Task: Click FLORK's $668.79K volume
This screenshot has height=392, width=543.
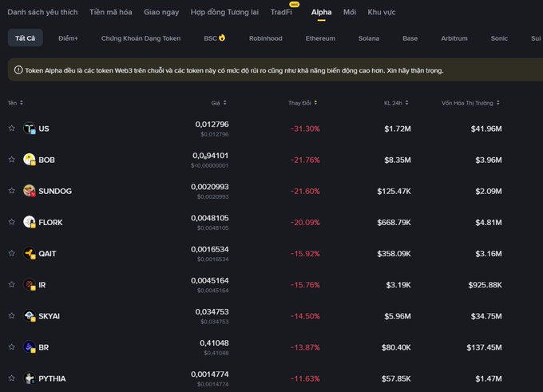Action: tap(394, 222)
